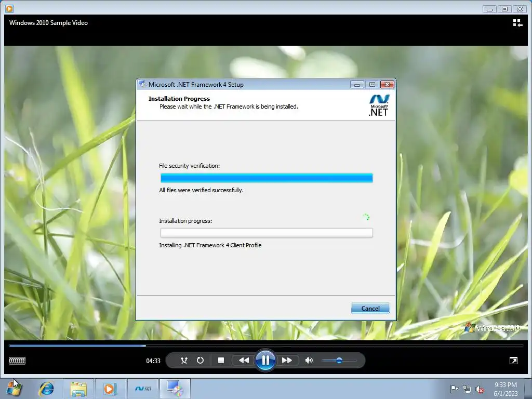Viewport: 532px width, 399px height.
Task: Mute the media player volume
Action: (x=309, y=361)
